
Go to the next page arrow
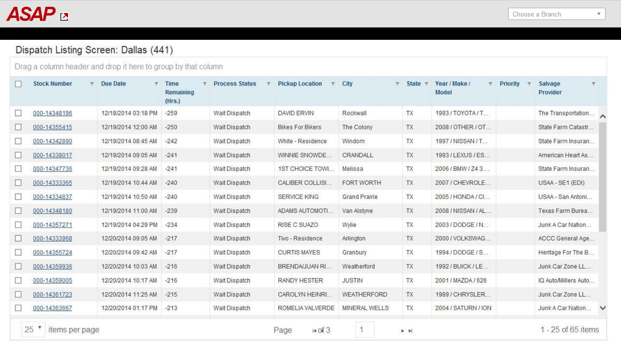[x=402, y=331]
